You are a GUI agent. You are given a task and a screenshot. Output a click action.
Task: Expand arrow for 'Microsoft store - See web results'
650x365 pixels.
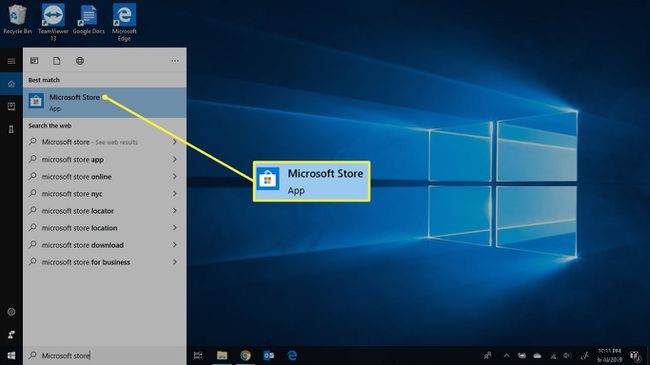click(x=175, y=142)
